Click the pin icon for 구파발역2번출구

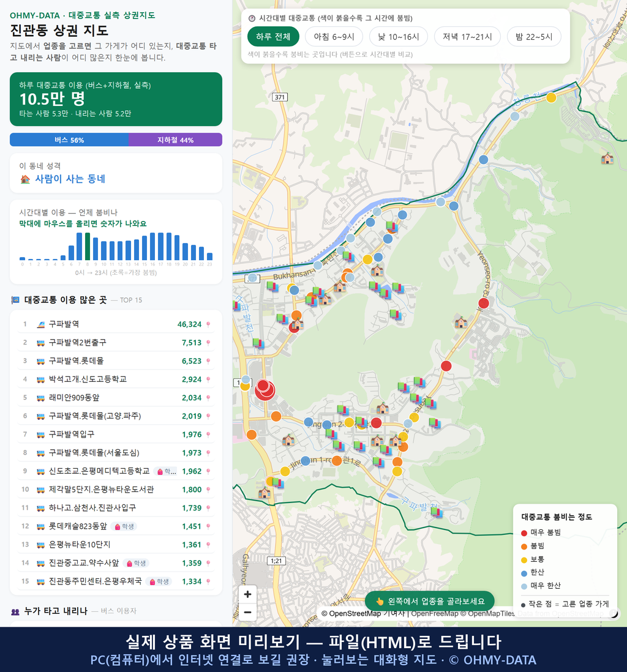(x=208, y=343)
